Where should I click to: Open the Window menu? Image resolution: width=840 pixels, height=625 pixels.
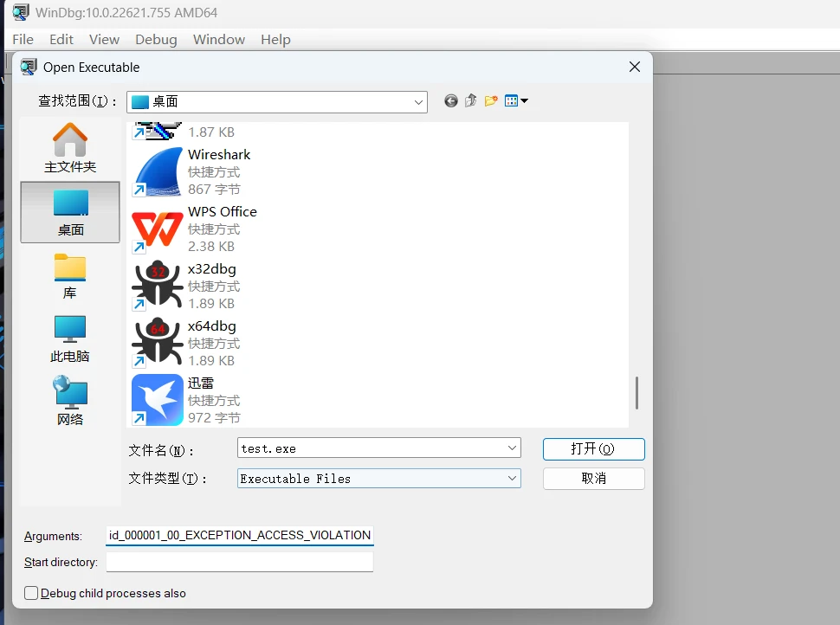click(218, 40)
